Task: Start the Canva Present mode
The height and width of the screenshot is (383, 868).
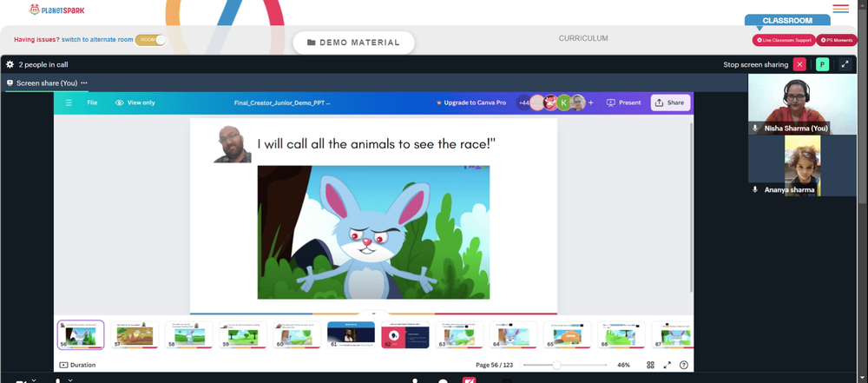Action: (x=624, y=102)
